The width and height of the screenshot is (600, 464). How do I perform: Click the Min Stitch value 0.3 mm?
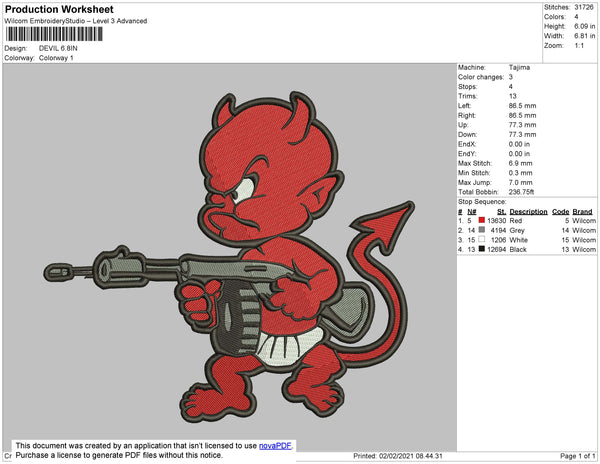tap(520, 173)
